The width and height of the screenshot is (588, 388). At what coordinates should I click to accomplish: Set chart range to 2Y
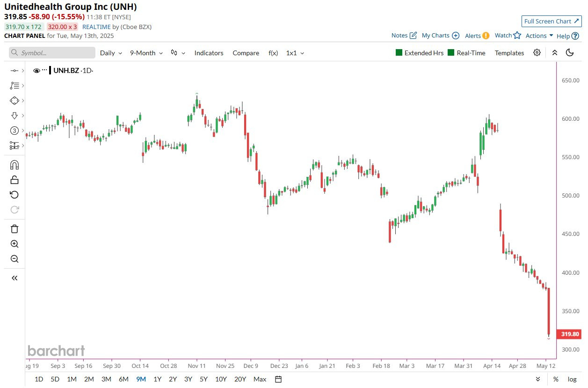tap(173, 379)
